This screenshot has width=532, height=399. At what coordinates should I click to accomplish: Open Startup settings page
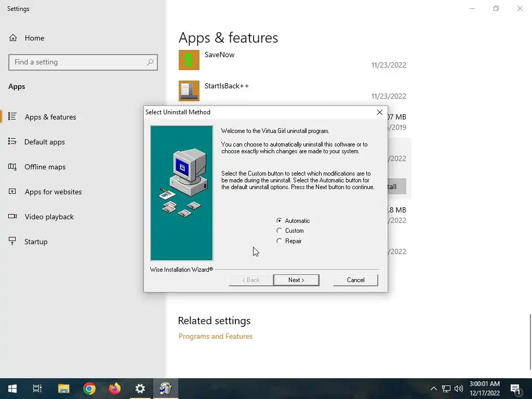click(36, 242)
